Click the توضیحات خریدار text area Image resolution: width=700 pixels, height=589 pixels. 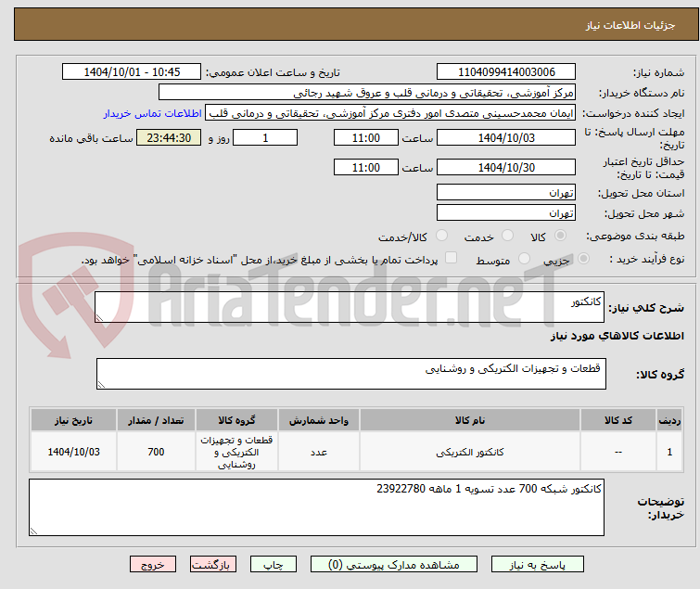316,507
